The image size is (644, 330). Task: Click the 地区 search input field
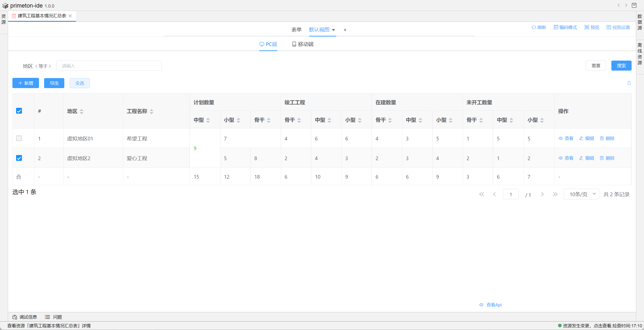coord(109,66)
